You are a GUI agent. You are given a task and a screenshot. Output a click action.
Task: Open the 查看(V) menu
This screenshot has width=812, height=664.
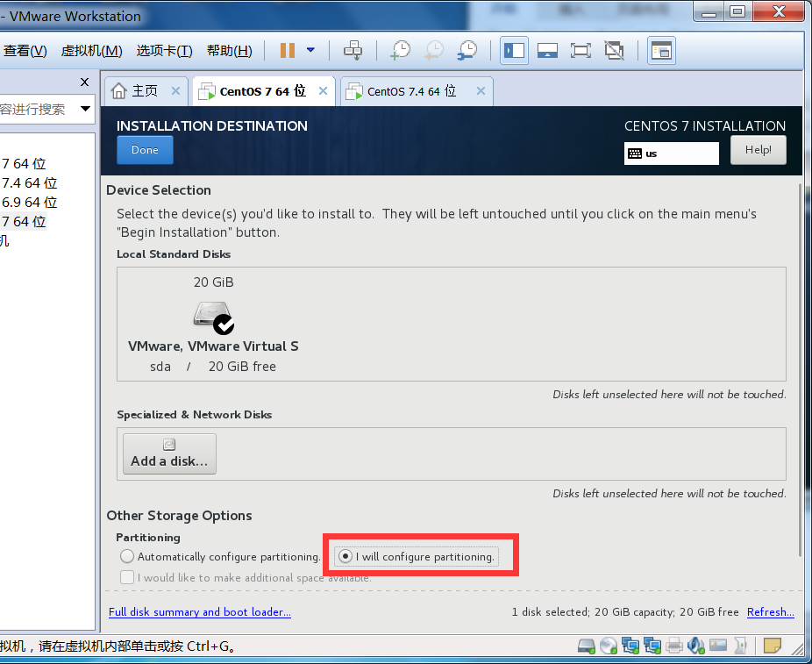(x=25, y=50)
